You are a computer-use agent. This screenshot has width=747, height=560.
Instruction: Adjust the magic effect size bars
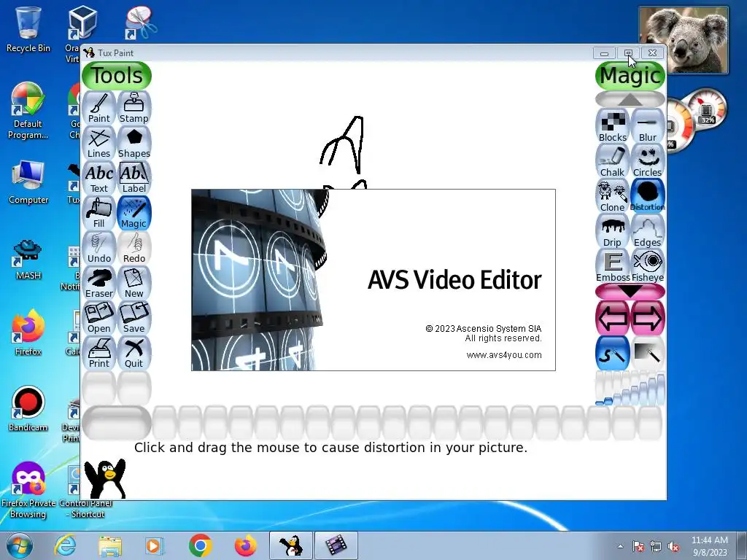tap(630, 388)
